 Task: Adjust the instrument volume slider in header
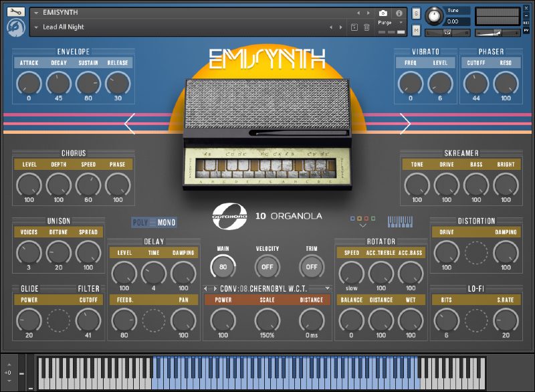(x=497, y=31)
